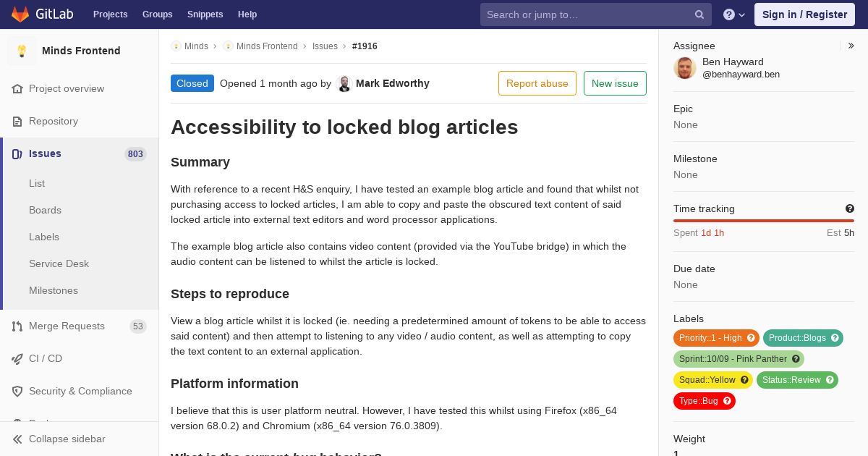
Task: Click the Project overview house icon
Action: 17,88
